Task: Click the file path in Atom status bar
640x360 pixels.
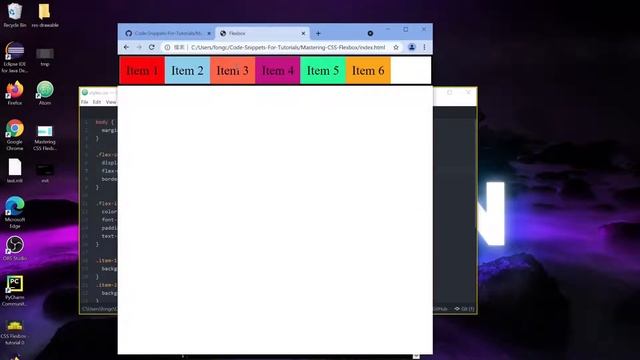Action: point(99,309)
